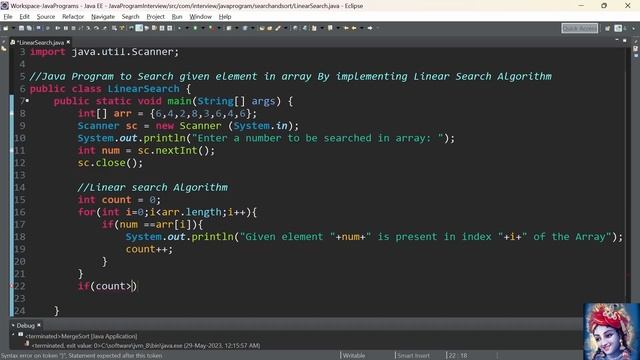Open the Edit menu
Screen dimensions: 640x360
[x=24, y=17]
